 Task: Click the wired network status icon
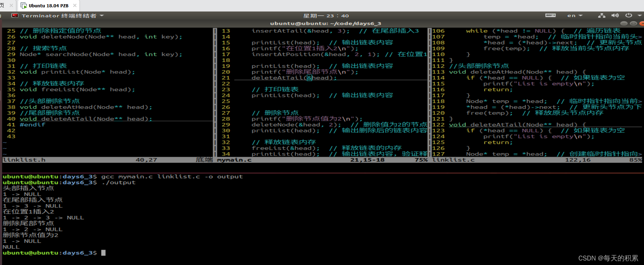click(x=601, y=15)
